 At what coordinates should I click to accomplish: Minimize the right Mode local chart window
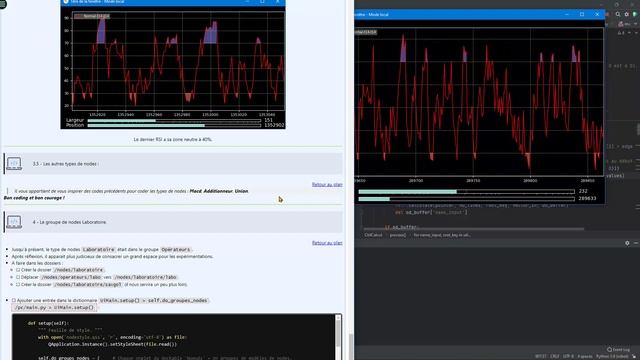click(567, 14)
